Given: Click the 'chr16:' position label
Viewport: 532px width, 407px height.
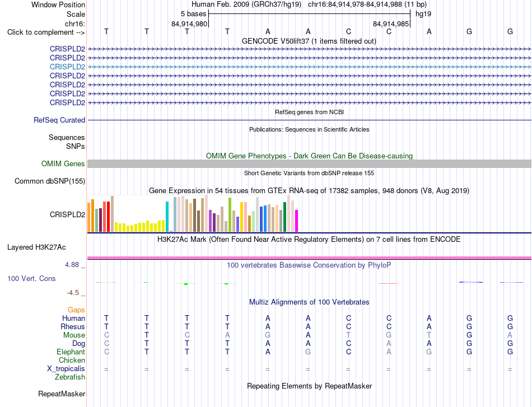Looking at the screenshot, I should tap(75, 24).
